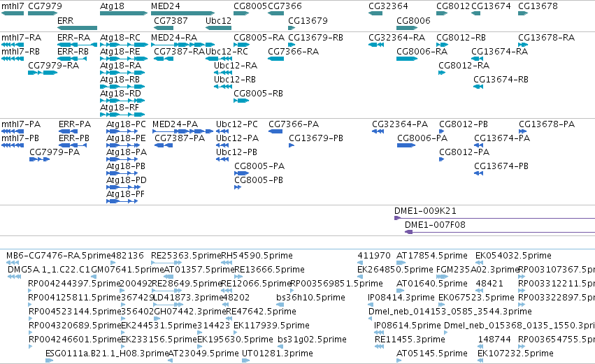Click the CG13678 gene label
Viewport: 595px width, 364px height.
(x=538, y=6)
